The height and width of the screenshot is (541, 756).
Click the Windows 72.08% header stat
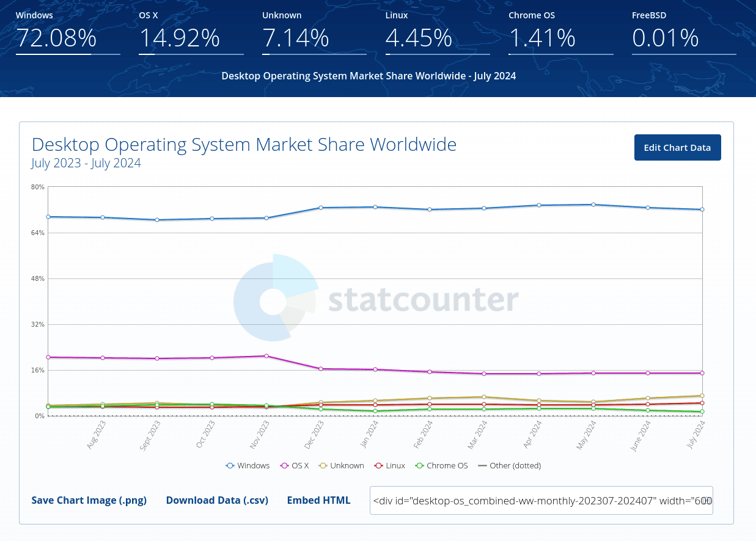68,32
